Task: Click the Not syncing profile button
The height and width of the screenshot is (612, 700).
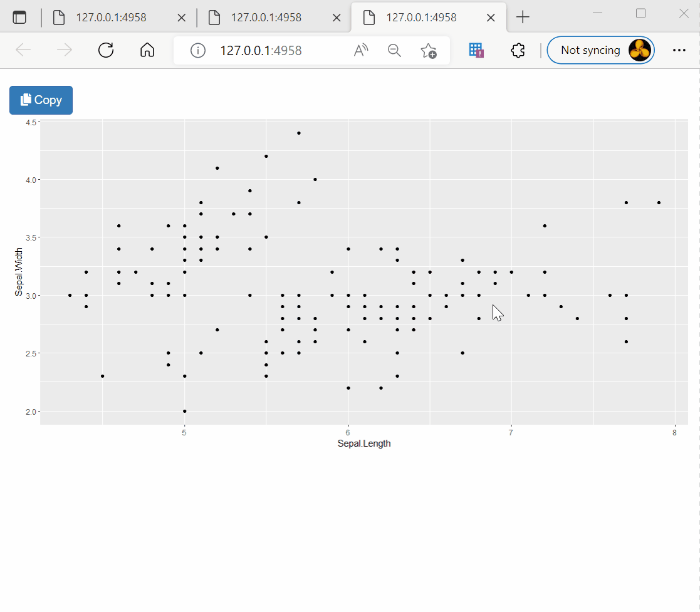Action: (592, 49)
